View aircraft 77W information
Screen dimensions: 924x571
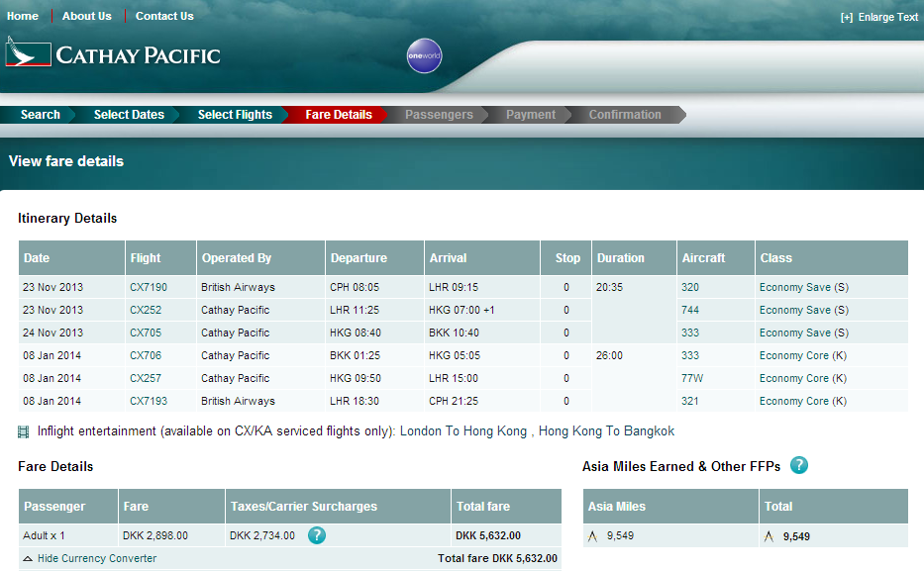pyautogui.click(x=692, y=378)
